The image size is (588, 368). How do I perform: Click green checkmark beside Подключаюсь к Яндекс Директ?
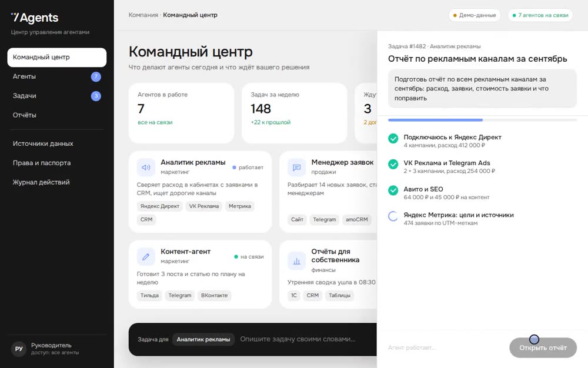click(x=393, y=138)
